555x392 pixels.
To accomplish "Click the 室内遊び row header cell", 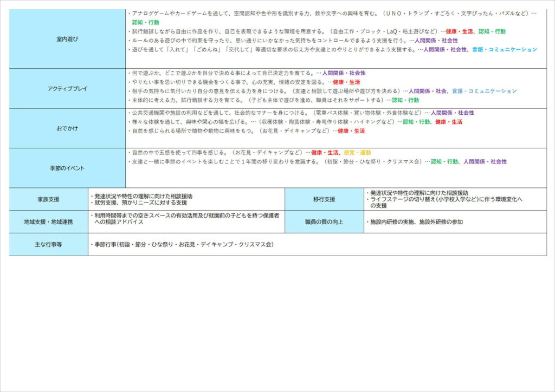I will coord(67,39).
